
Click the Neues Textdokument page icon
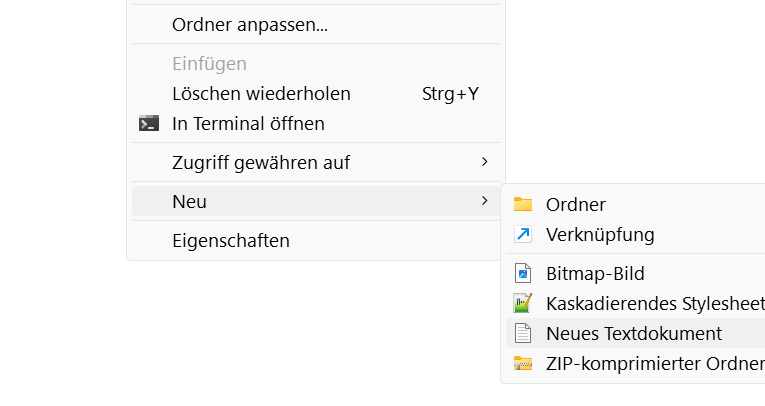[x=523, y=334]
